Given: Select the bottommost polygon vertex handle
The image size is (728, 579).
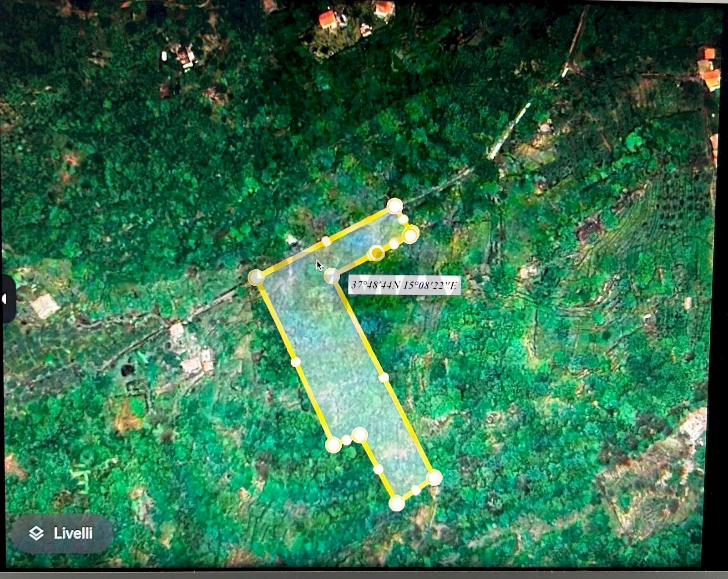Looking at the screenshot, I should coord(396,503).
